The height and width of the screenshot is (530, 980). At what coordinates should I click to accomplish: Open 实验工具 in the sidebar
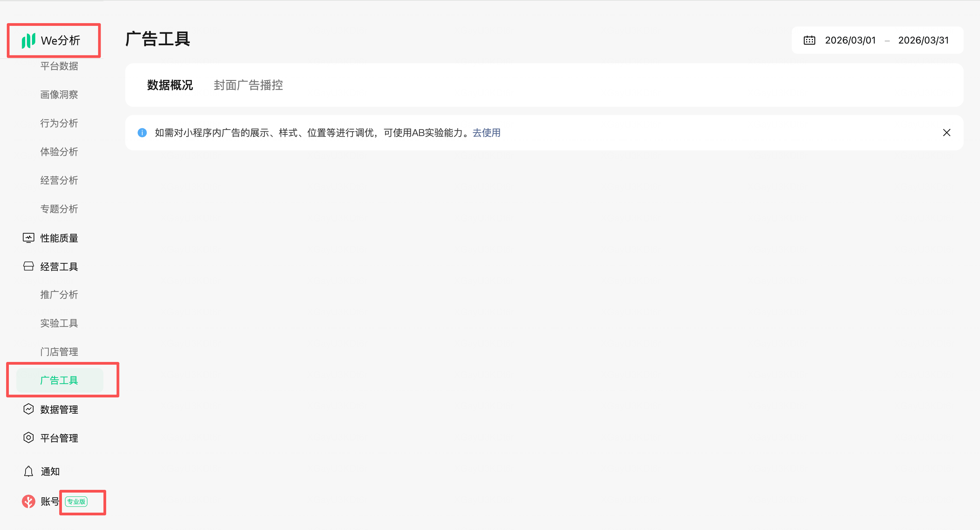coord(59,323)
